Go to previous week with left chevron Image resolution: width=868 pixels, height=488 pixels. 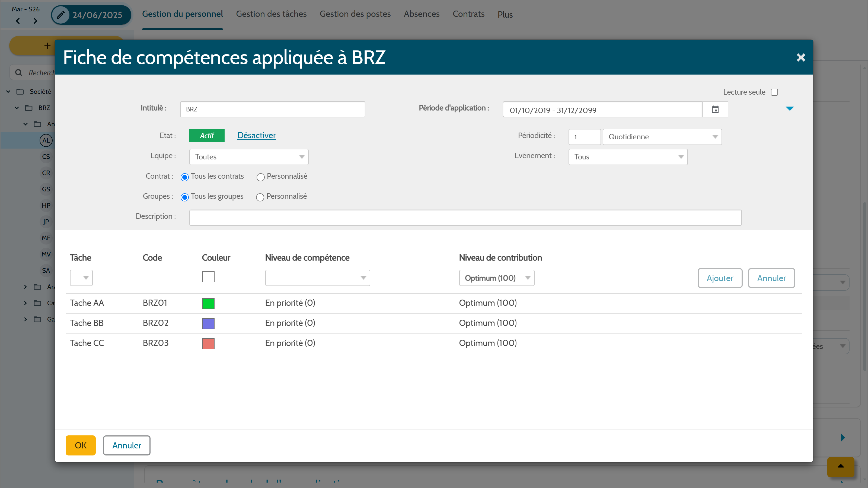pyautogui.click(x=18, y=21)
